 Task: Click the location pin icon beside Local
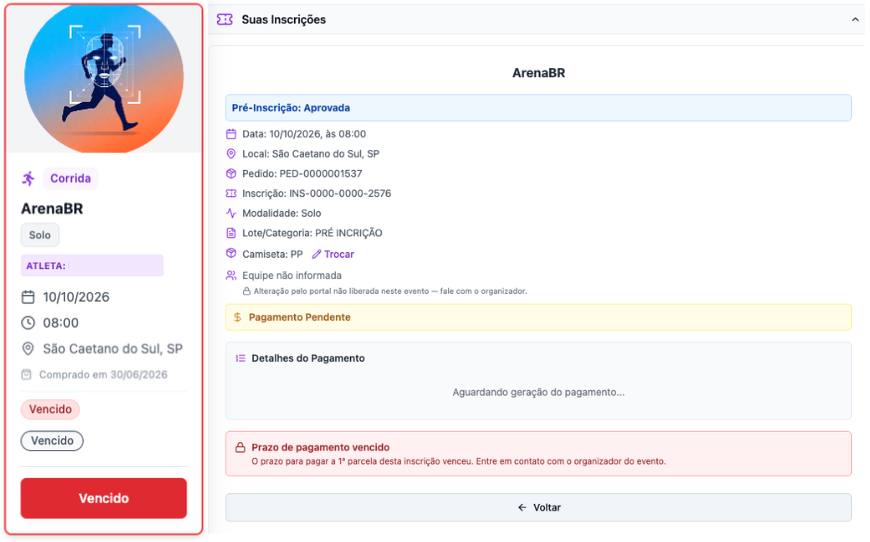(231, 154)
